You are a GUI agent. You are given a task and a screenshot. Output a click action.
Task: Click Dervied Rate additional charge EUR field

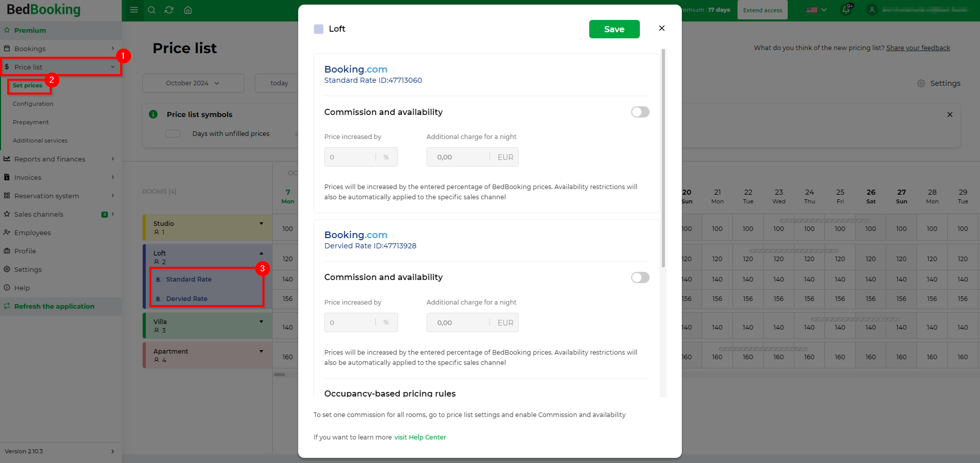point(473,322)
